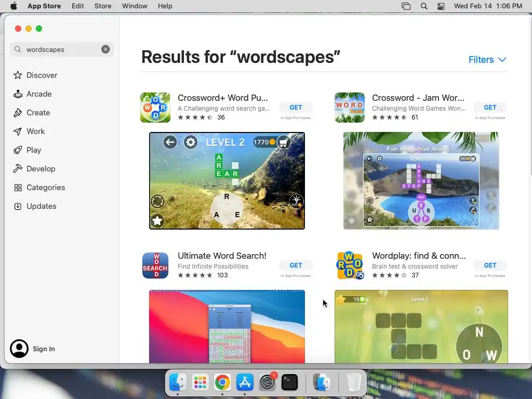Screen dimensions: 532x399
Task: Click the Ultimate Word Search rating count 103
Action: pyautogui.click(x=222, y=275)
